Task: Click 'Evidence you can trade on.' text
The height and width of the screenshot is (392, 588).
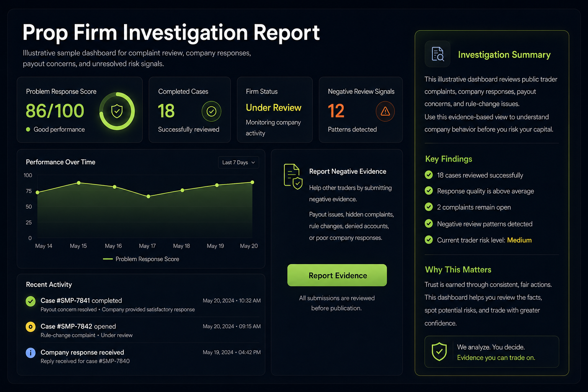Action: click(496, 358)
